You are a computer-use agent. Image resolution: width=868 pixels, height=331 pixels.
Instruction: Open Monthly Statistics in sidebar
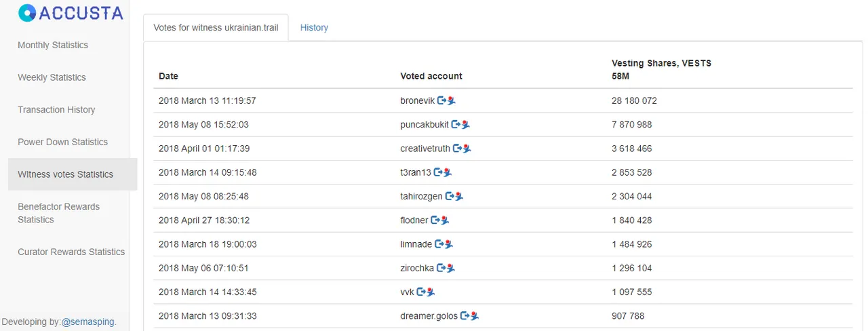pyautogui.click(x=53, y=45)
